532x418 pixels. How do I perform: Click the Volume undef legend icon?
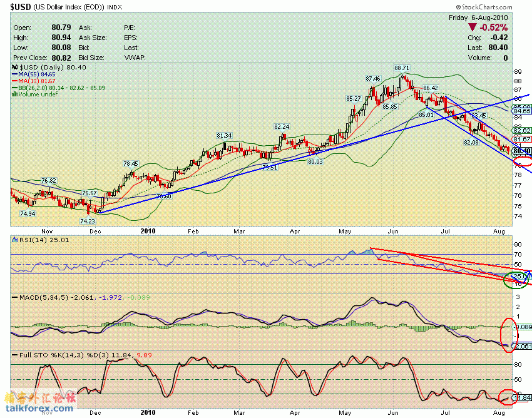pyautogui.click(x=16, y=94)
